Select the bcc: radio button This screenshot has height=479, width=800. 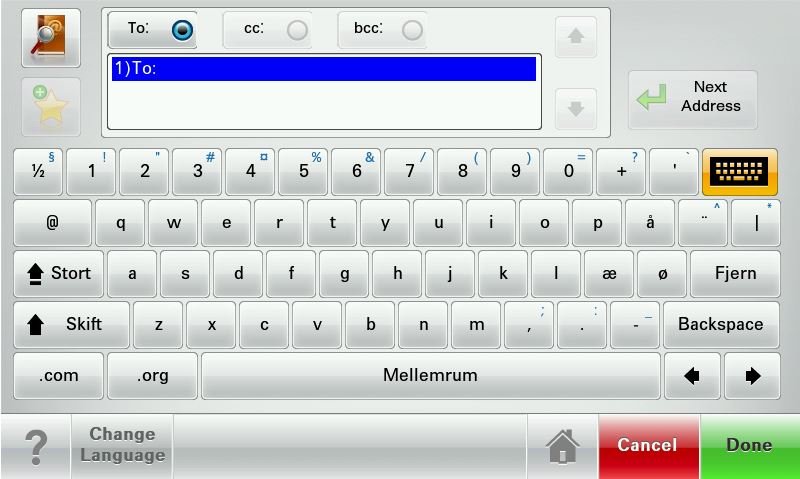pyautogui.click(x=412, y=30)
